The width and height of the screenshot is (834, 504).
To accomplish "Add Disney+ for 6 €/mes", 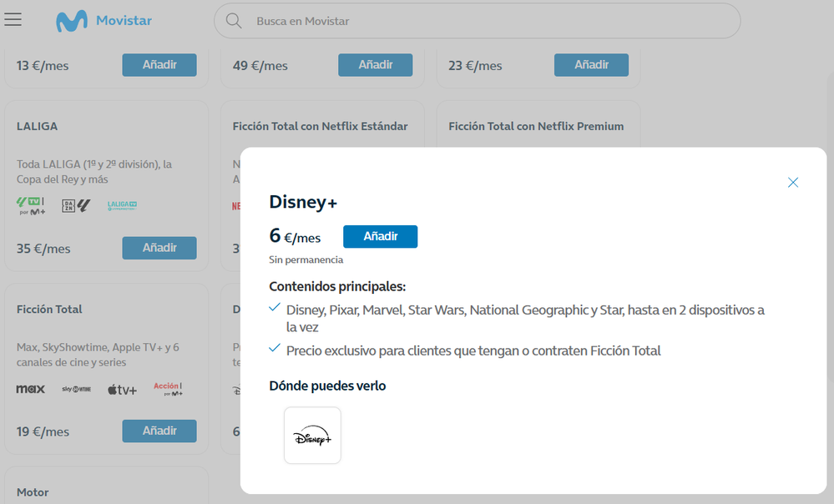I will [380, 237].
